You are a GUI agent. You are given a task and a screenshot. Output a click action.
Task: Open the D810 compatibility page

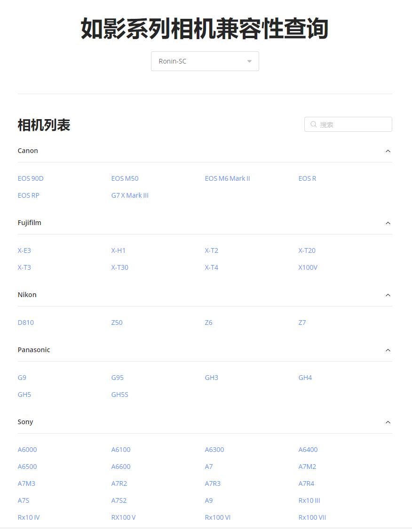25,322
